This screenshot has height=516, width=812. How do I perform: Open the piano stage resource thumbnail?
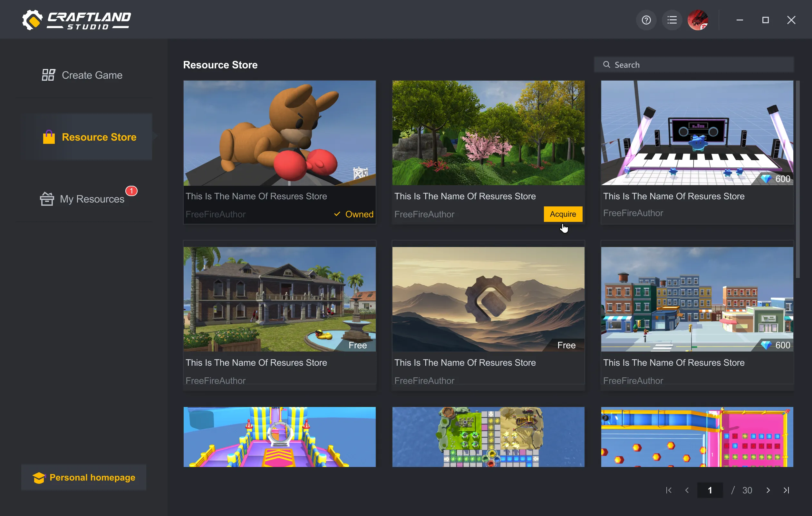pyautogui.click(x=697, y=133)
